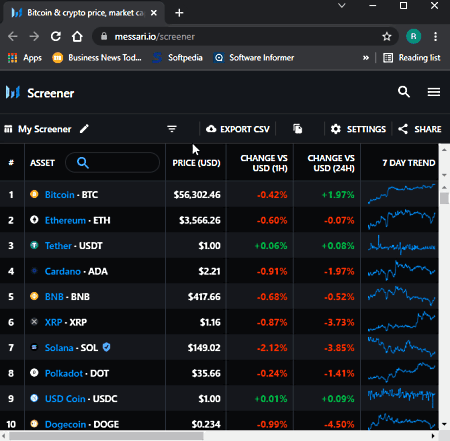Click the EXPORT CSV button
The height and width of the screenshot is (441, 450).
(x=238, y=129)
